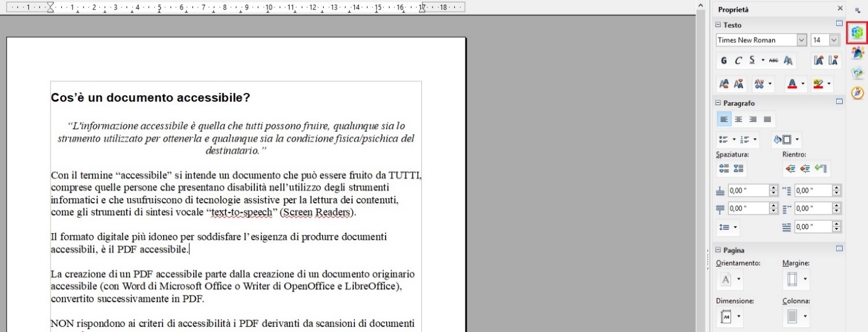Toggle underline (S) formatting

click(753, 61)
